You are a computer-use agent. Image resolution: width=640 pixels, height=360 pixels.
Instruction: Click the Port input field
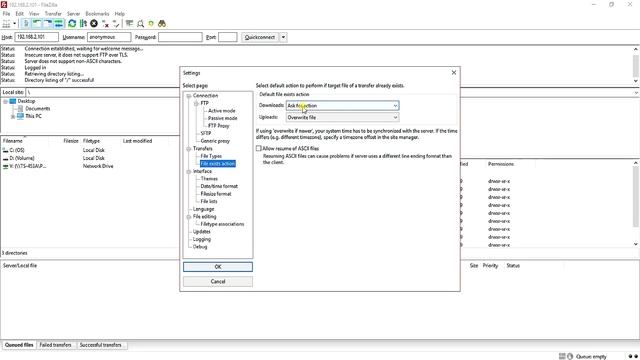click(x=228, y=37)
